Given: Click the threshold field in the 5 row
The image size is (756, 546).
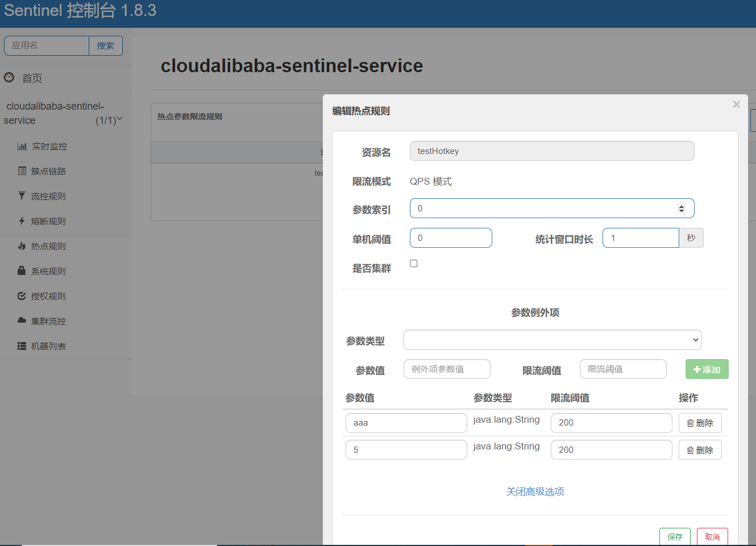Looking at the screenshot, I should [x=611, y=450].
